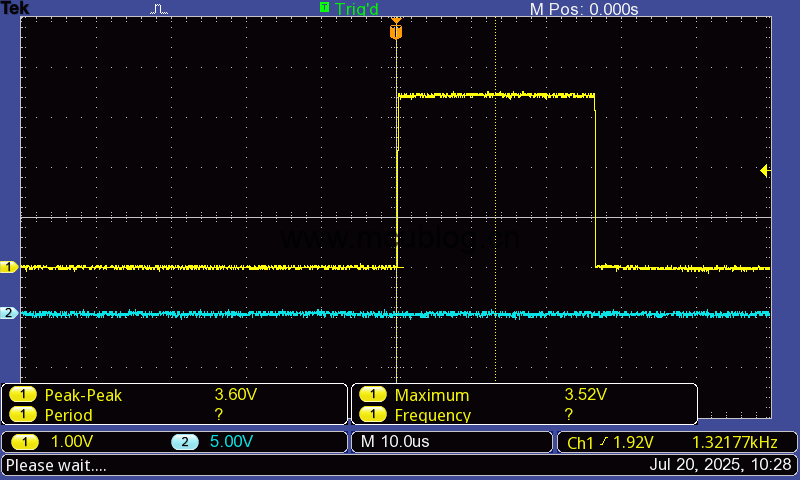
Task: Select the Period measurement entry
Action: pyautogui.click(x=68, y=415)
